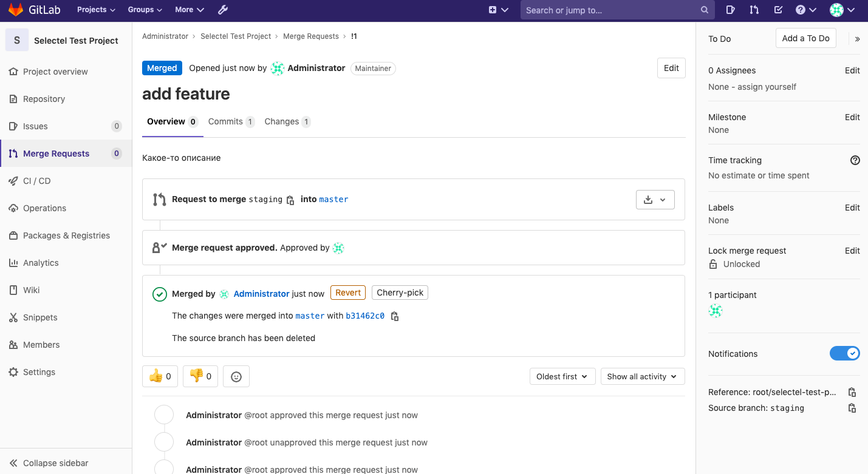
Task: Click assign yourself link
Action: coord(767,87)
